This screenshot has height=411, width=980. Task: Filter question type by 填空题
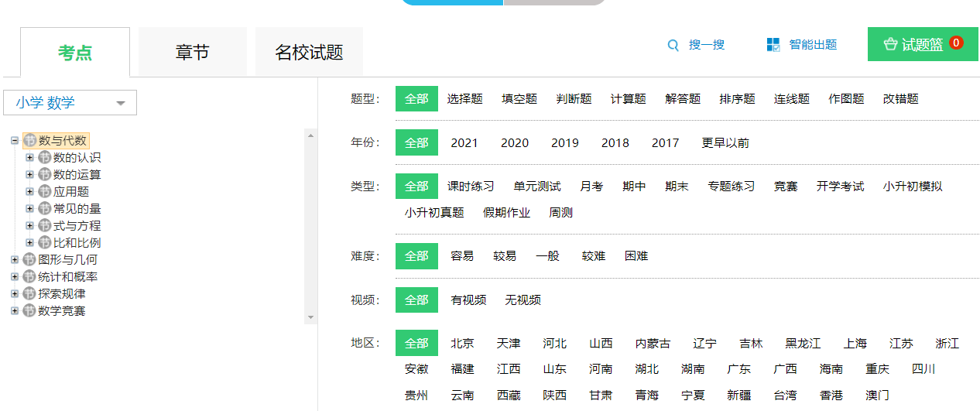tap(519, 99)
